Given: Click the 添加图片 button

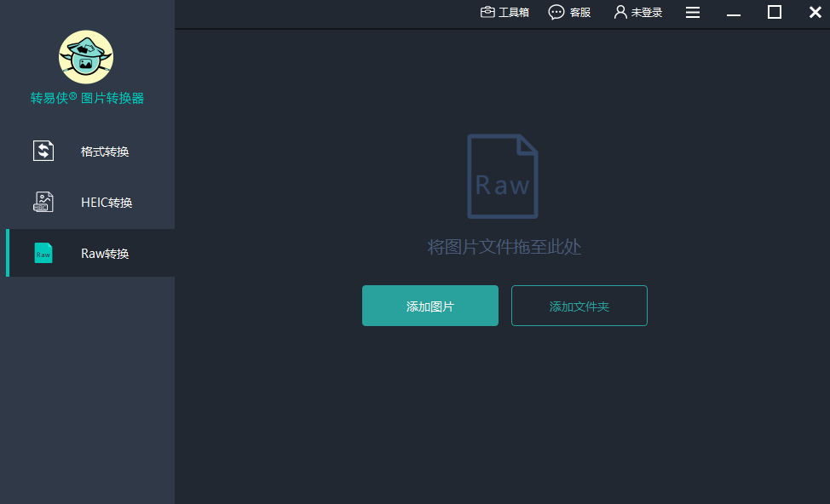Looking at the screenshot, I should click(429, 306).
